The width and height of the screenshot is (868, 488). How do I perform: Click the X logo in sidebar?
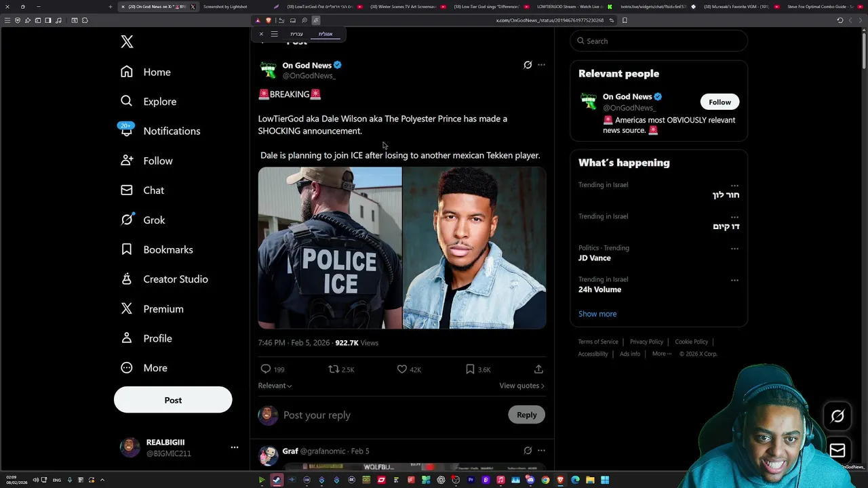coord(127,42)
